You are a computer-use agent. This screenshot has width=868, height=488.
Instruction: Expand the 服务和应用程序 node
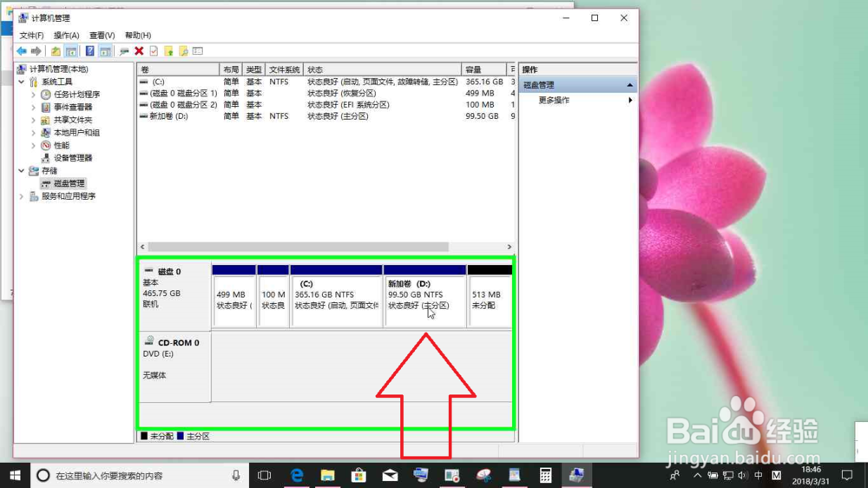(22, 196)
